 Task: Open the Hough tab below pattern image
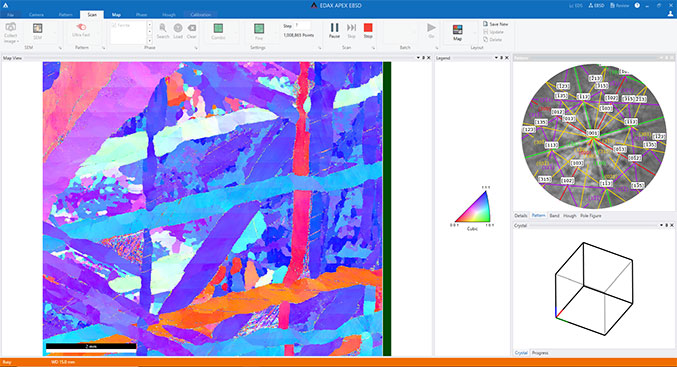(569, 215)
